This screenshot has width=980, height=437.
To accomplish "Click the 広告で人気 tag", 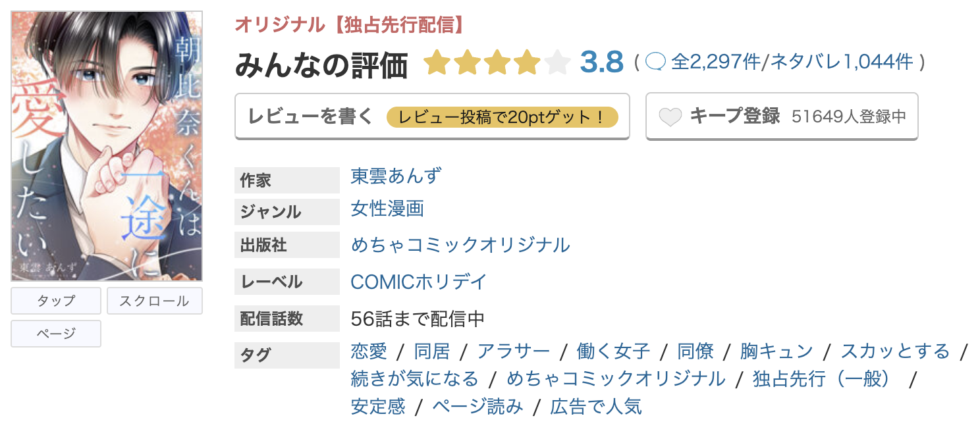I will point(596,406).
